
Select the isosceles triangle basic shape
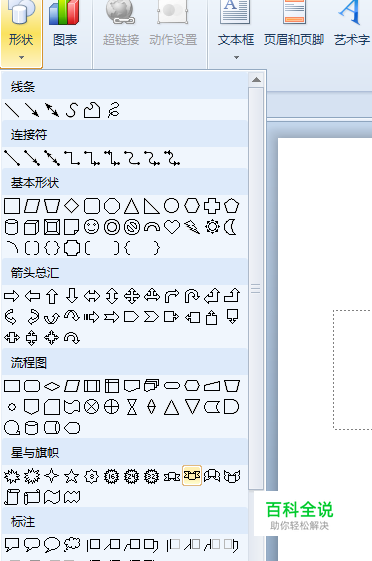[x=131, y=206]
